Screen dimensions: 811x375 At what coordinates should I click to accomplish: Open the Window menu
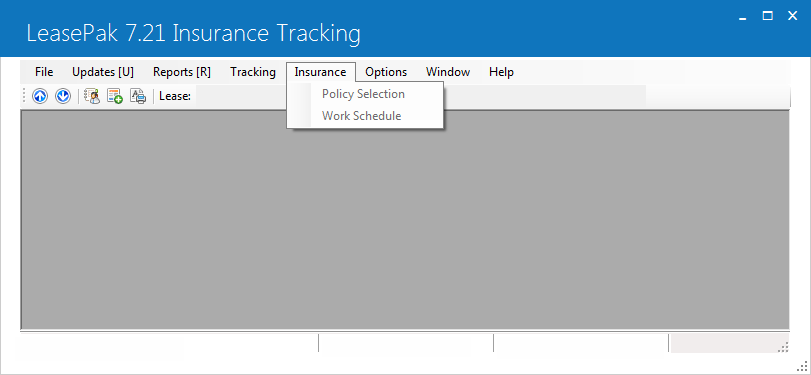[x=448, y=72]
